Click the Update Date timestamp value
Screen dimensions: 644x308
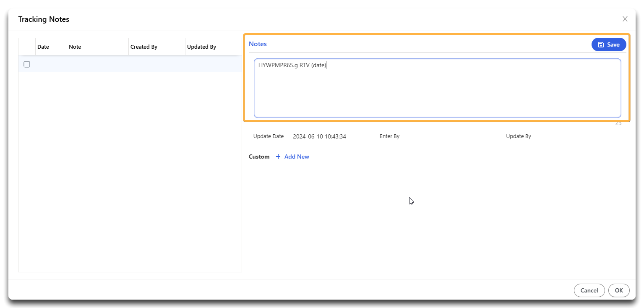pyautogui.click(x=319, y=136)
